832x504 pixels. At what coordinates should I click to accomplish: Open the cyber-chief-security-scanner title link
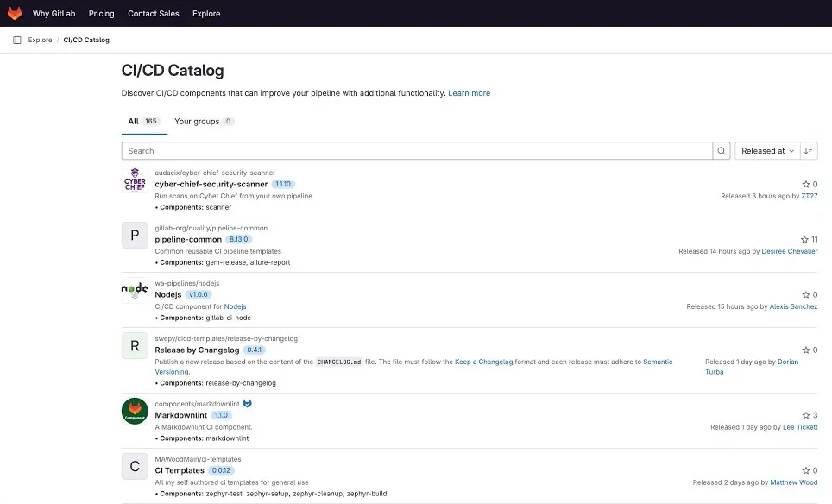(x=211, y=184)
